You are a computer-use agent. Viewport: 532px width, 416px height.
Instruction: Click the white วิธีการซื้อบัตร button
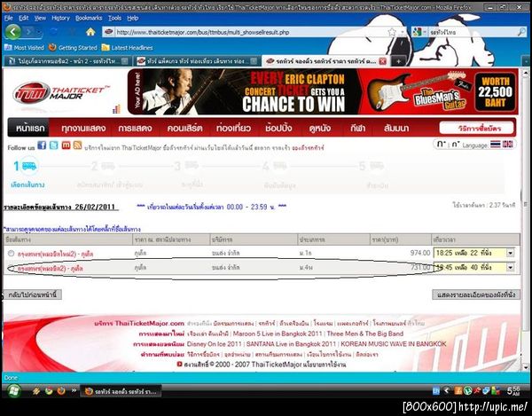tap(476, 129)
